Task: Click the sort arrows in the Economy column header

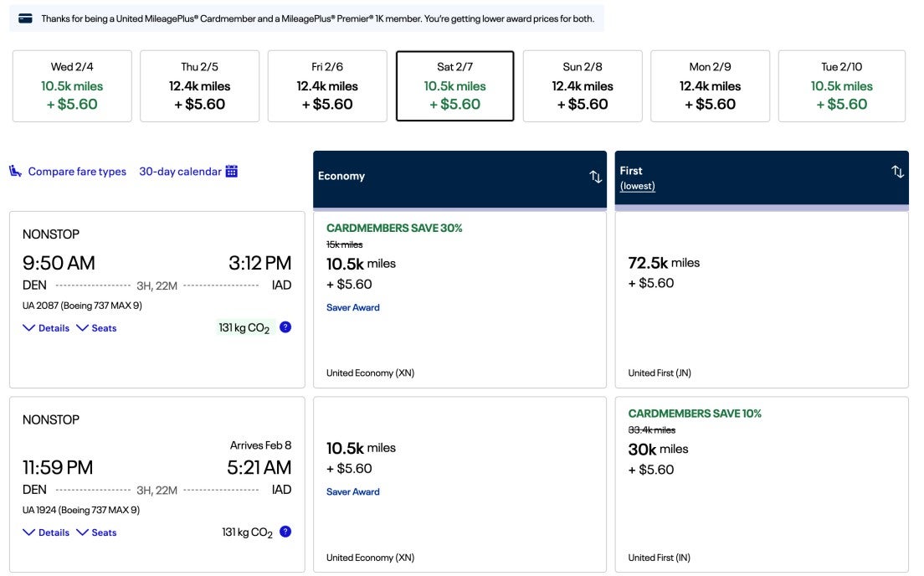Action: pyautogui.click(x=595, y=177)
